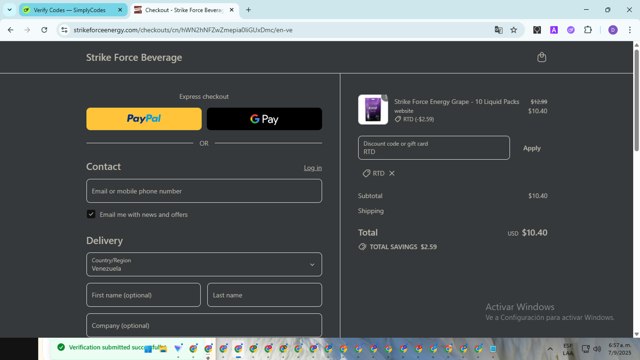
Task: Focus the Company (optional) field
Action: point(204,325)
